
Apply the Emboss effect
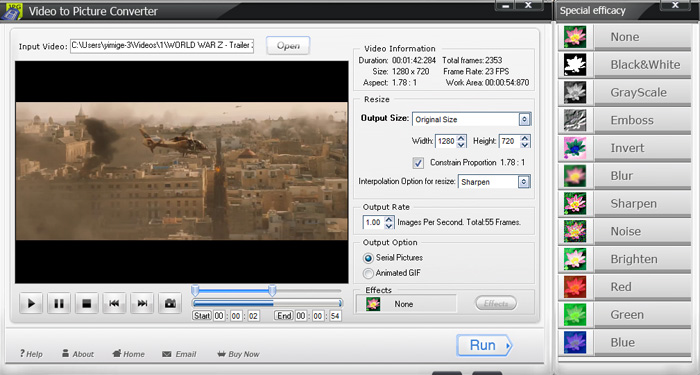click(x=642, y=120)
